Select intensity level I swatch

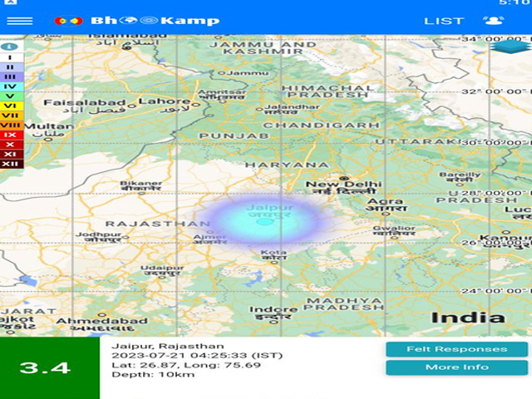point(12,57)
